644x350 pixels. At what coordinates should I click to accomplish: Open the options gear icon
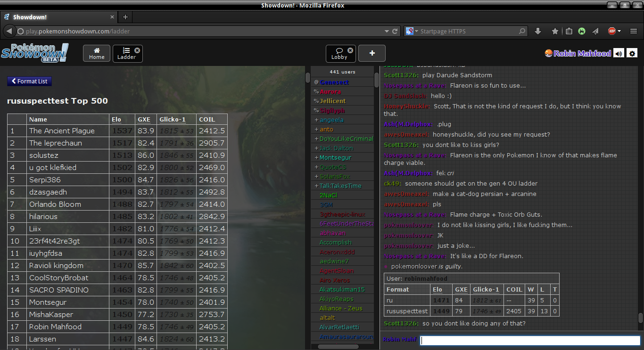(632, 53)
